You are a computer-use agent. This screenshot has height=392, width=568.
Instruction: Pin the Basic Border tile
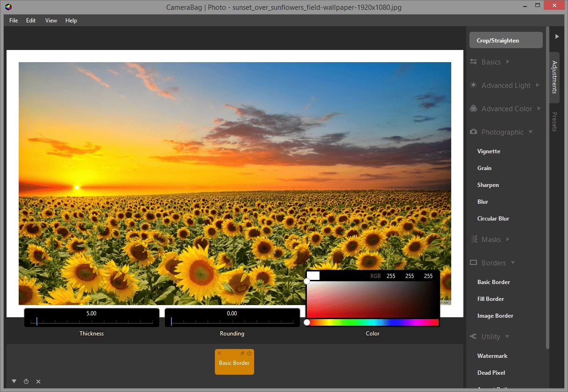tap(242, 353)
